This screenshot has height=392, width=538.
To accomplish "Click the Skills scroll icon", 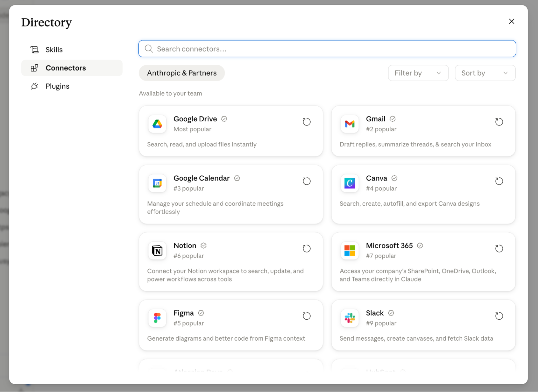I will [x=34, y=50].
